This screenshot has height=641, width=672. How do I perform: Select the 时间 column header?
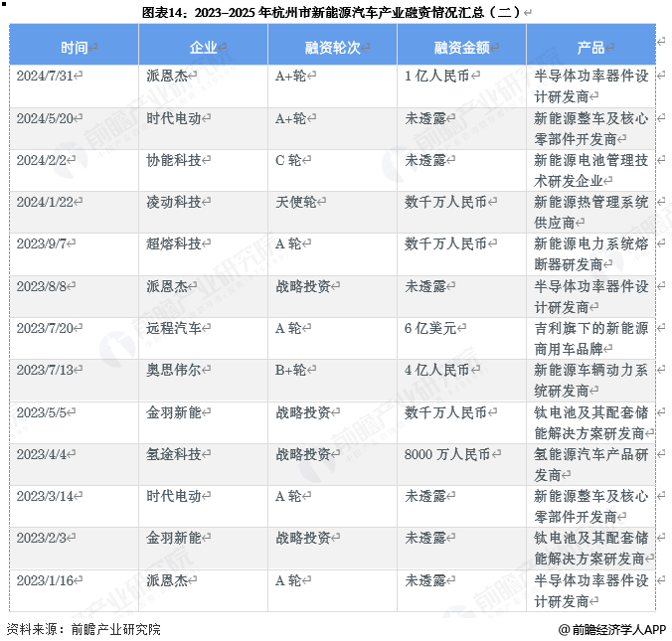[74, 47]
